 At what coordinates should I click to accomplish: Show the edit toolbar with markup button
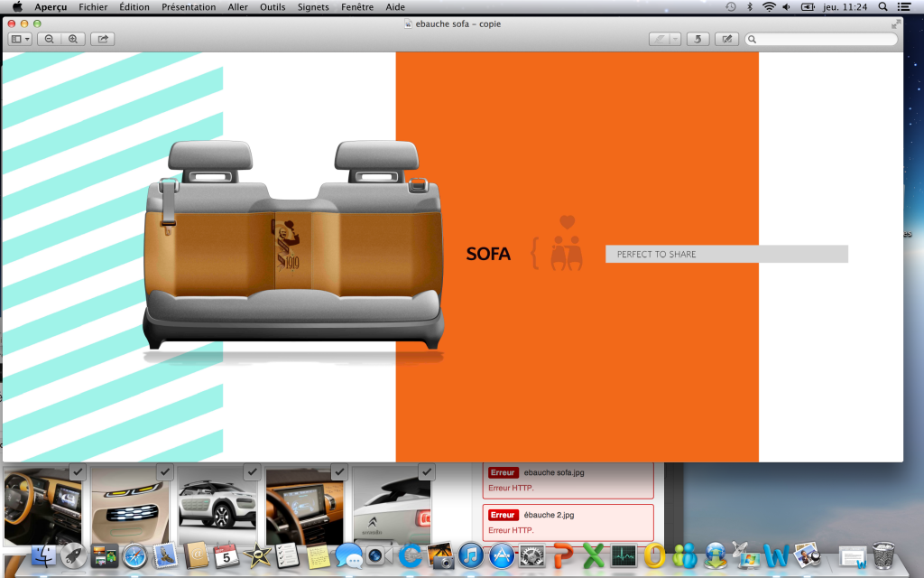tap(726, 39)
